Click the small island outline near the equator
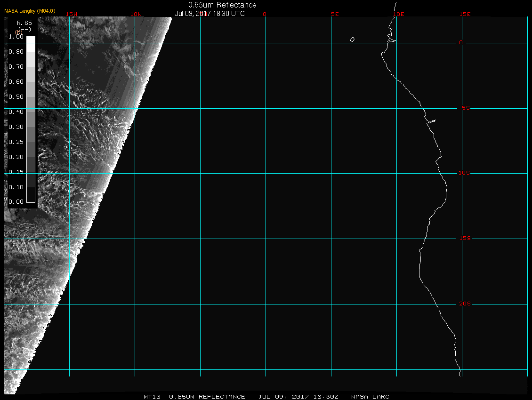Screen dimensions: 532x400 pos(352,40)
